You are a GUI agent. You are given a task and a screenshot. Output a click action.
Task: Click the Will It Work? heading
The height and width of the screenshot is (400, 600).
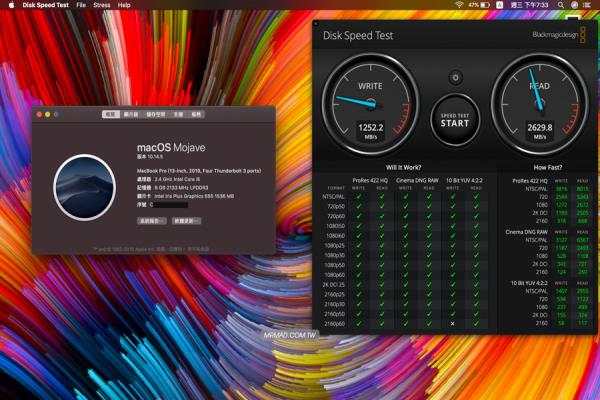coord(404,168)
